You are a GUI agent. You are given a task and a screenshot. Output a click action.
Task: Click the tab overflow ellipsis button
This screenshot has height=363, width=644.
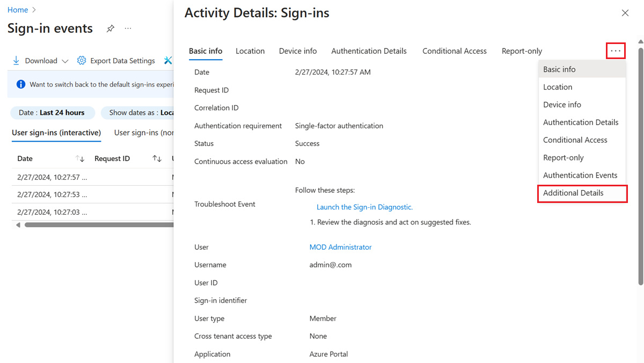[616, 51]
